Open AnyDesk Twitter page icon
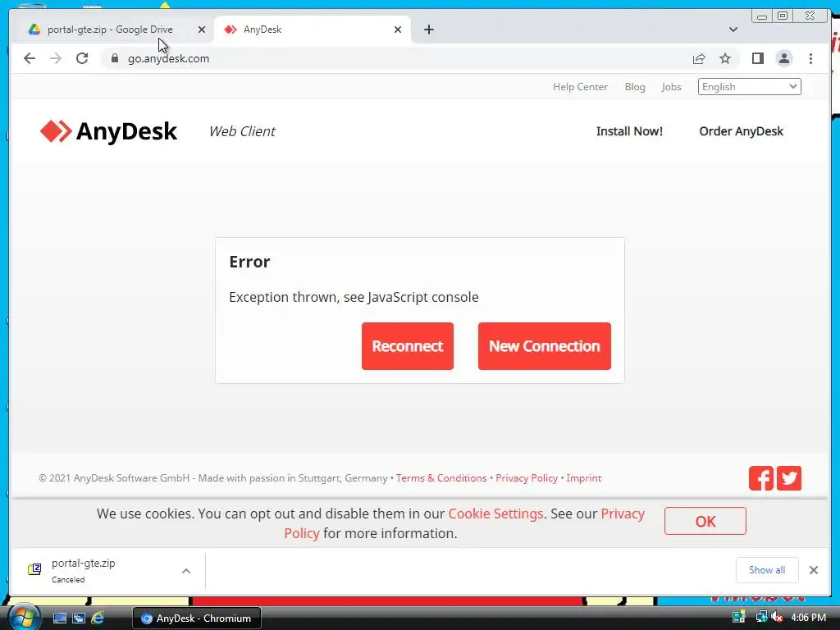Viewport: 840px width, 630px height. coord(788,478)
